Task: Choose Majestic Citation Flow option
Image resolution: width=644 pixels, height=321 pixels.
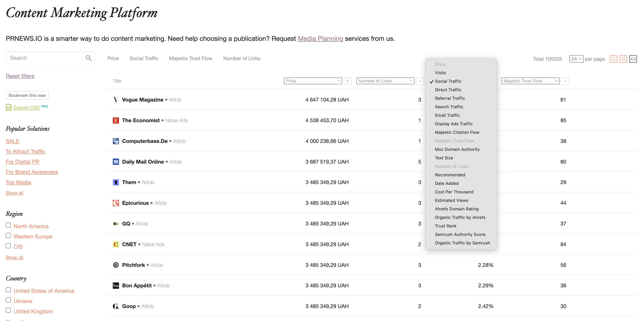Action: point(461,132)
